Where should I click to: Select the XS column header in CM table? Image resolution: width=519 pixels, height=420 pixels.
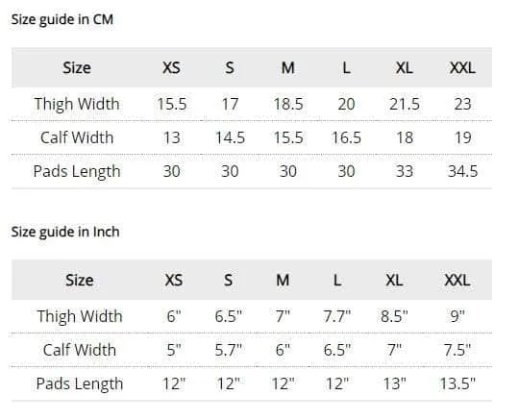(171, 68)
